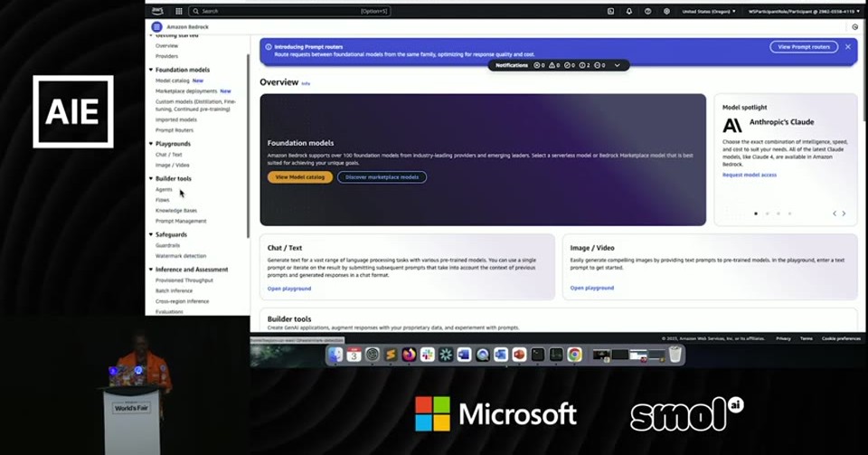Open the CloudShell terminal icon
868x455 pixels.
610,11
